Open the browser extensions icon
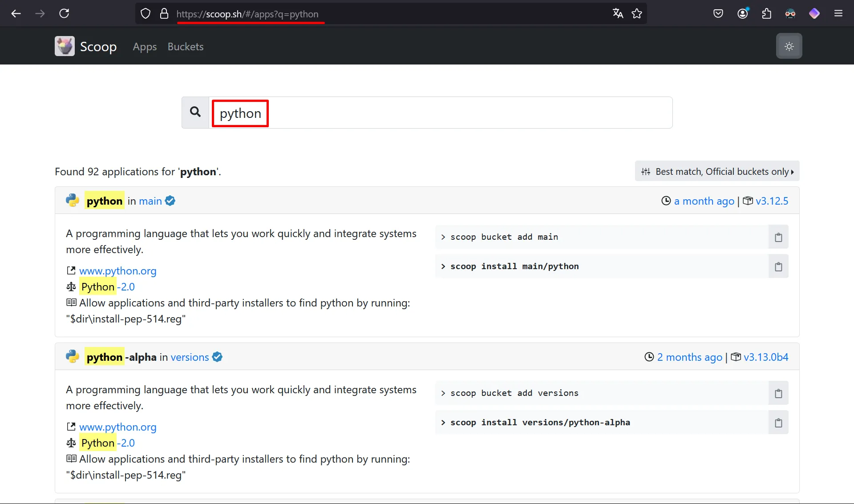The height and width of the screenshot is (504, 854). [x=766, y=13]
